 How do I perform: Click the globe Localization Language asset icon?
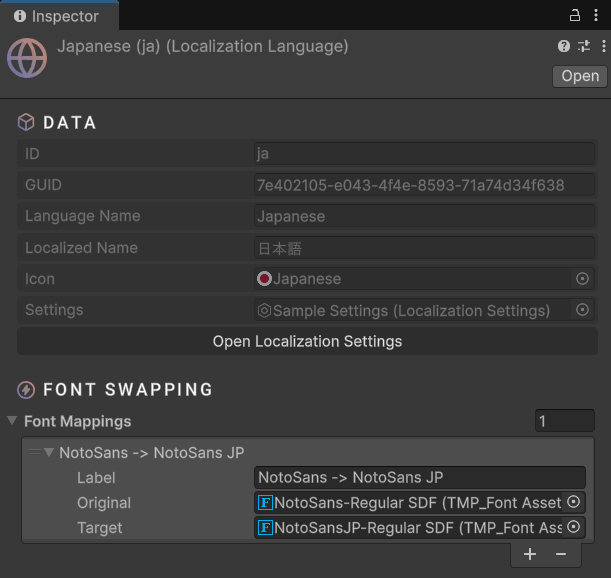click(27, 58)
